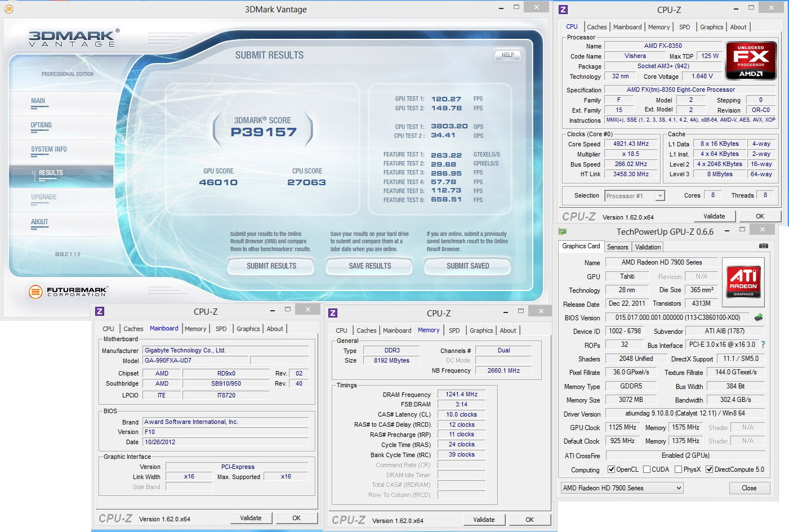
Task: Open the Caches tab in the Memory CPU-Z window
Action: (x=367, y=330)
